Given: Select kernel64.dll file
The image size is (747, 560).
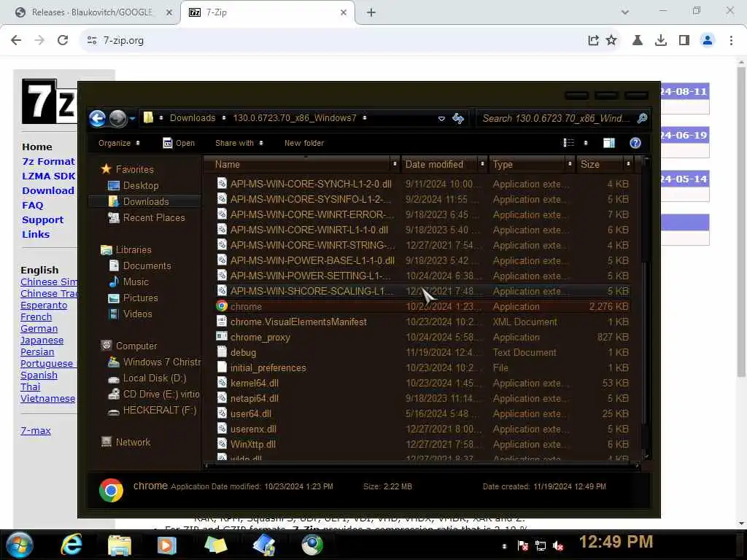Looking at the screenshot, I should click(x=422, y=384).
